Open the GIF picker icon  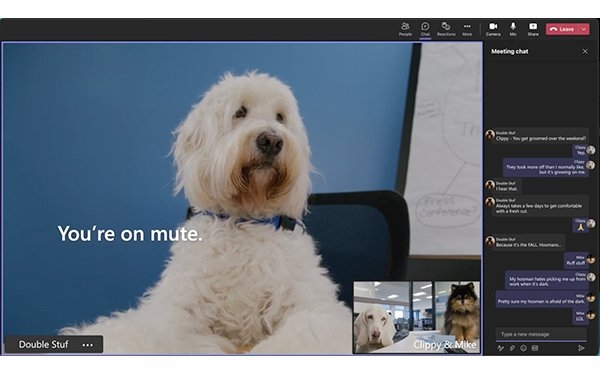535,348
